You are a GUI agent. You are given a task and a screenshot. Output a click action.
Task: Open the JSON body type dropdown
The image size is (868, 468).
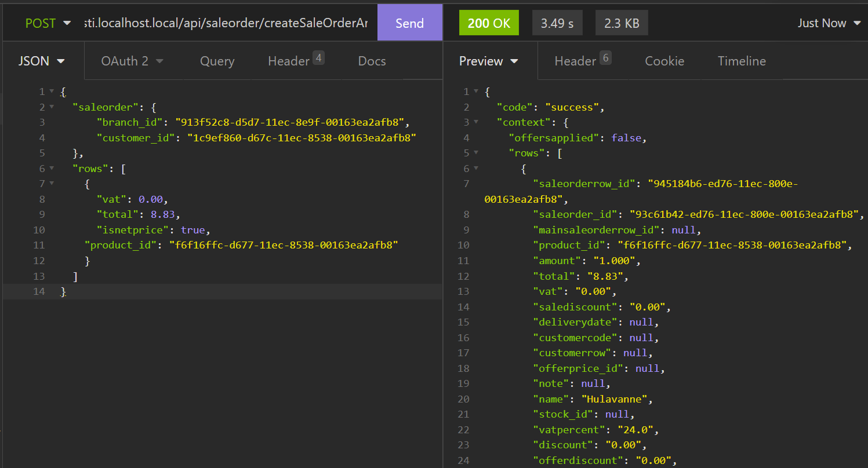[x=42, y=61]
